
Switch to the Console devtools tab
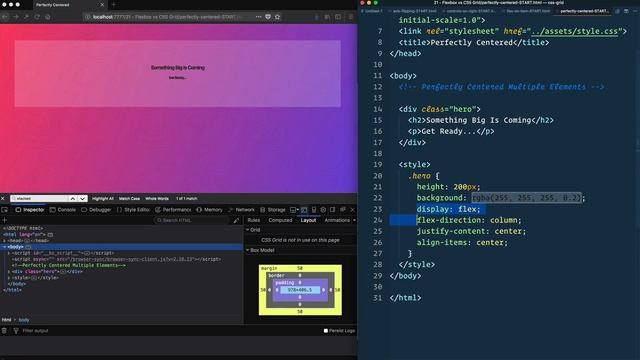63,210
